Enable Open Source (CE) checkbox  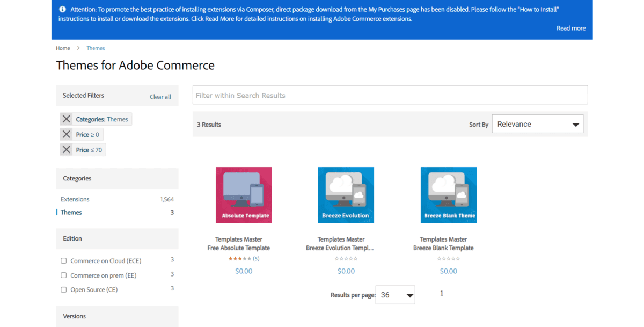click(x=64, y=290)
